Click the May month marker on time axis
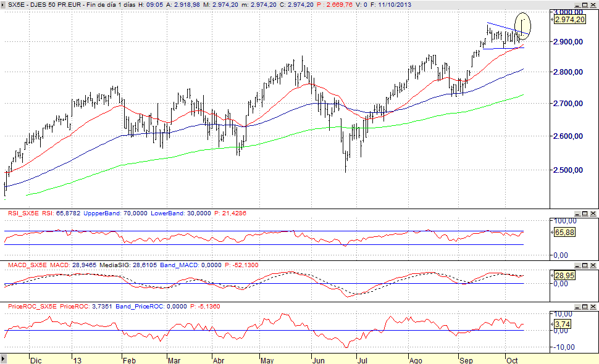 point(267,360)
